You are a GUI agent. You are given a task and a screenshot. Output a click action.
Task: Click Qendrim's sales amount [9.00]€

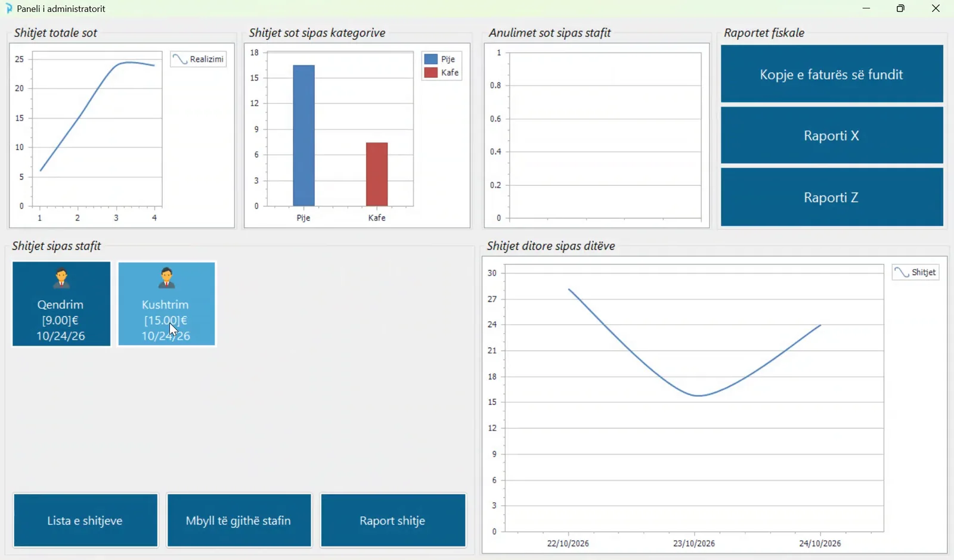(x=60, y=320)
